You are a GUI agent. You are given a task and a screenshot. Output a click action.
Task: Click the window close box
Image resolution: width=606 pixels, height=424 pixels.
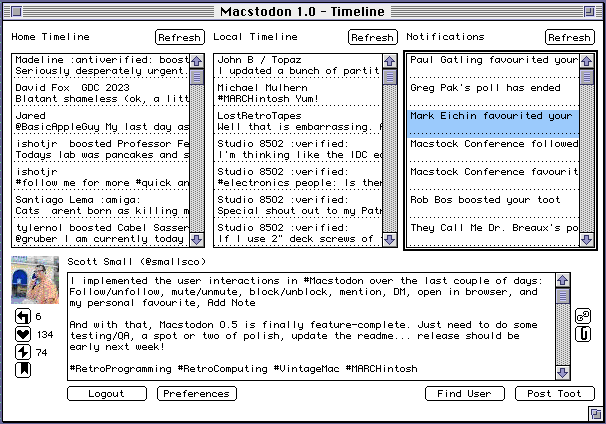tap(16, 12)
